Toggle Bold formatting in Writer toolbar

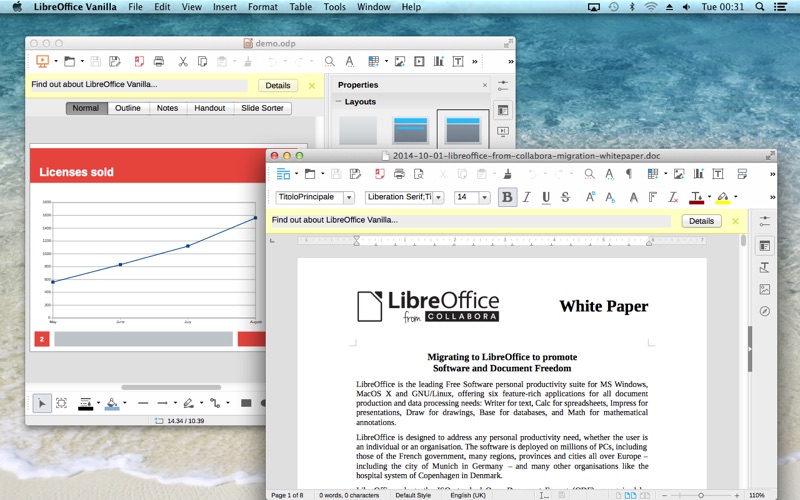(507, 197)
